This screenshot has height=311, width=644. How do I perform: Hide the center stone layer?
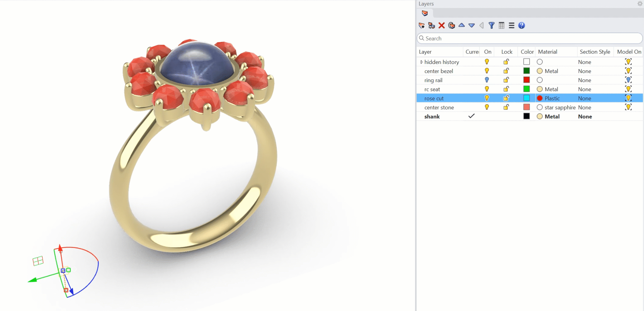click(487, 107)
